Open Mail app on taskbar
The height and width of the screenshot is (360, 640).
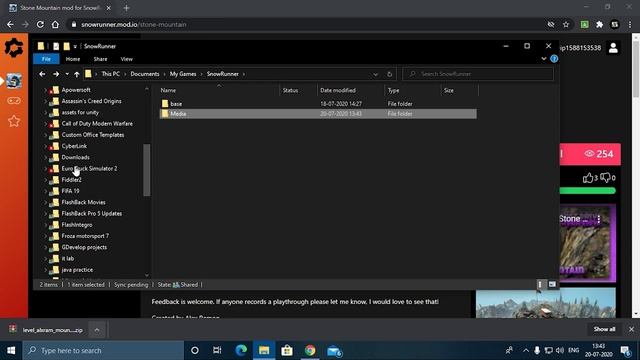[334, 350]
